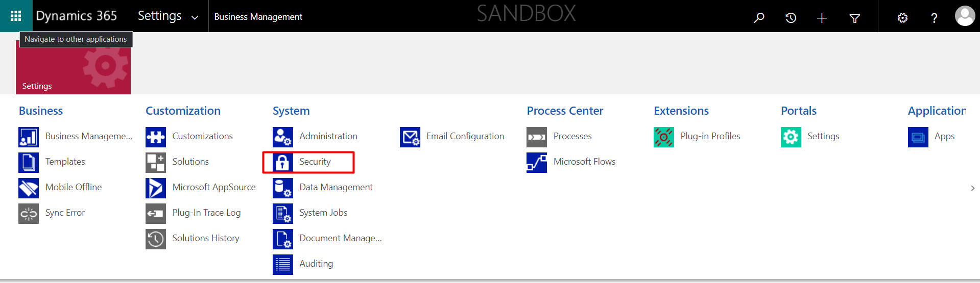This screenshot has height=283, width=980.
Task: Open the user profile avatar
Action: pyautogui.click(x=965, y=16)
